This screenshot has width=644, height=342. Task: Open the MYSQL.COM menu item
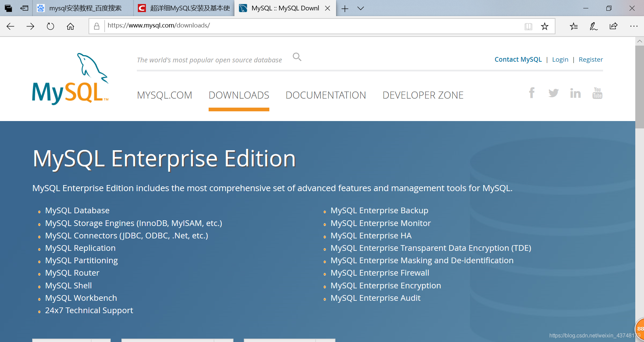click(x=164, y=95)
